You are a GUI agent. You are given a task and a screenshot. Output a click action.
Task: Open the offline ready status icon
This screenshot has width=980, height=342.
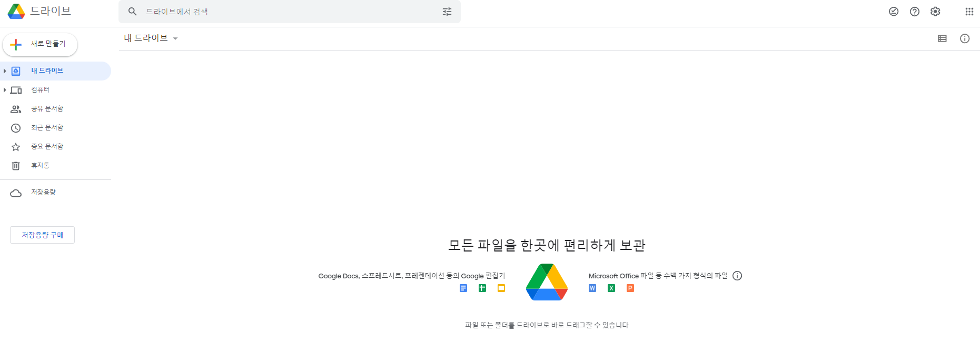click(894, 12)
